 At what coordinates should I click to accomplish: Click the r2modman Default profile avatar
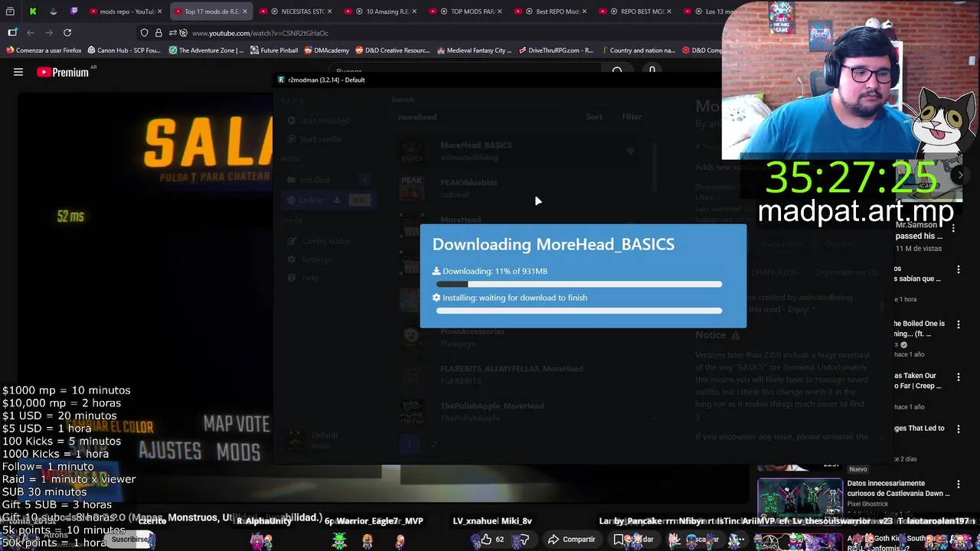point(295,440)
